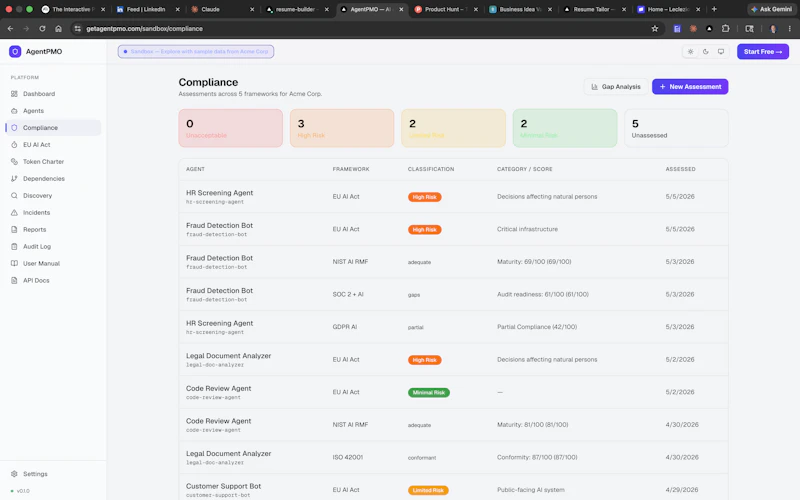Viewport: 800px width, 500px height.
Task: Open the Chrome three-dot menu
Action: pos(790,29)
